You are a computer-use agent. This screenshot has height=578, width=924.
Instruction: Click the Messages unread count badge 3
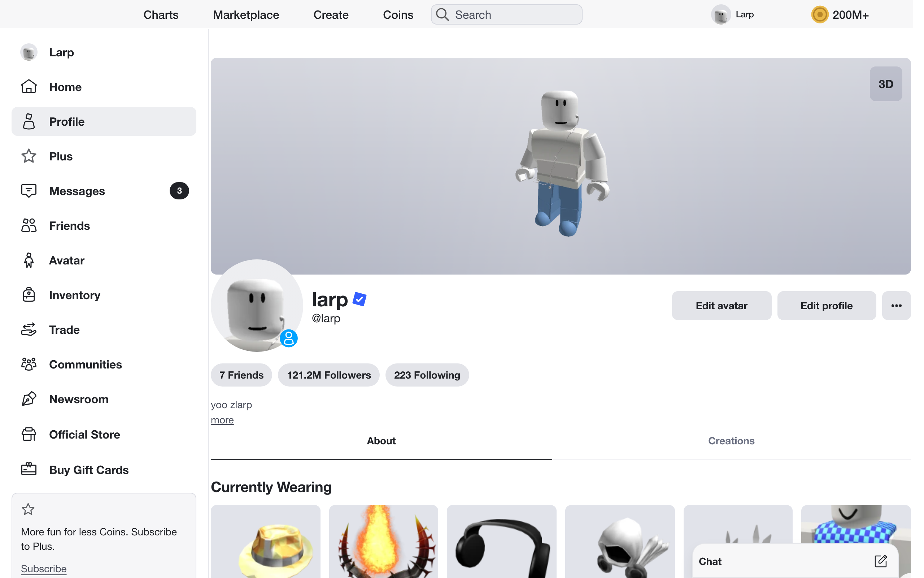pyautogui.click(x=179, y=191)
